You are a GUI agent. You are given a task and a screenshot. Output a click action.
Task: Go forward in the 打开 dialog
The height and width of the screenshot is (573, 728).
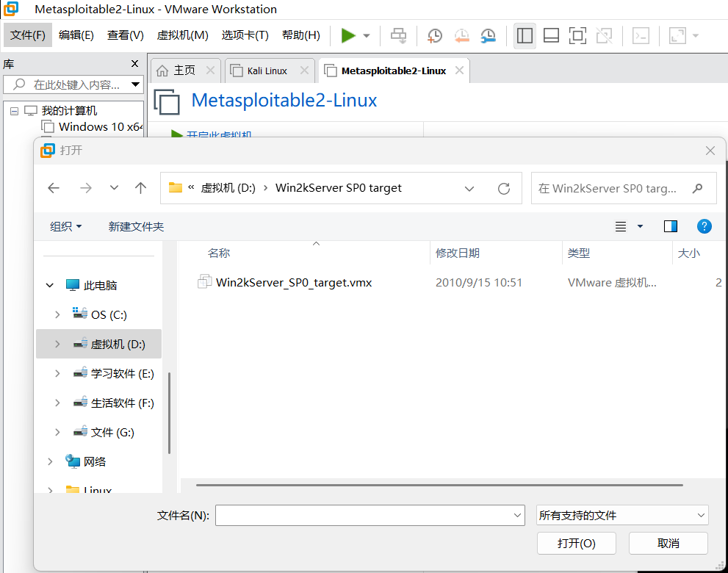coord(85,188)
